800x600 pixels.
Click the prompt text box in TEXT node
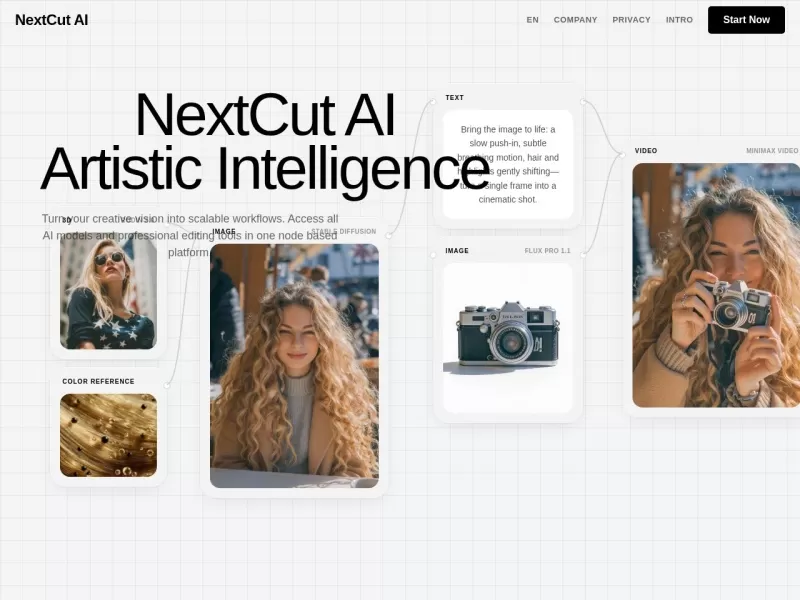[508, 164]
